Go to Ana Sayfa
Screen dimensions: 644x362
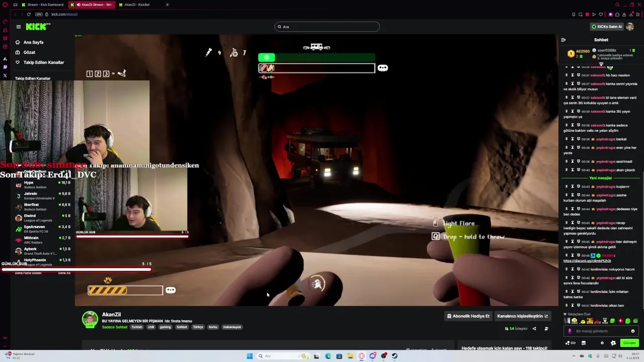[33, 42]
